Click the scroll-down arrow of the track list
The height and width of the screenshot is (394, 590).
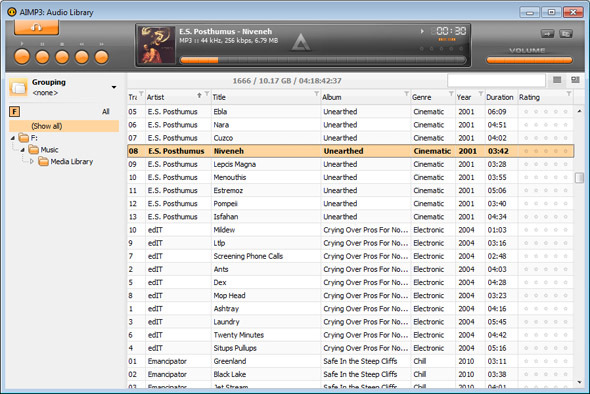point(579,382)
